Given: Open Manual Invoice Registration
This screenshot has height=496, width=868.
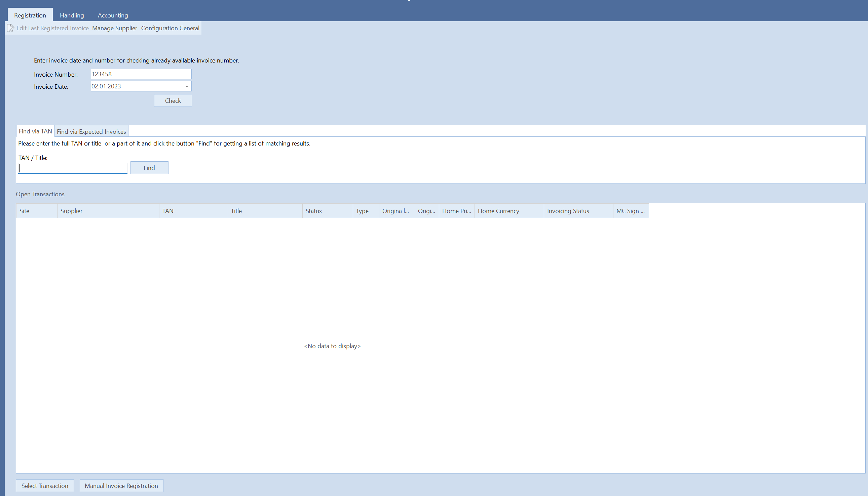Looking at the screenshot, I should click(x=121, y=486).
